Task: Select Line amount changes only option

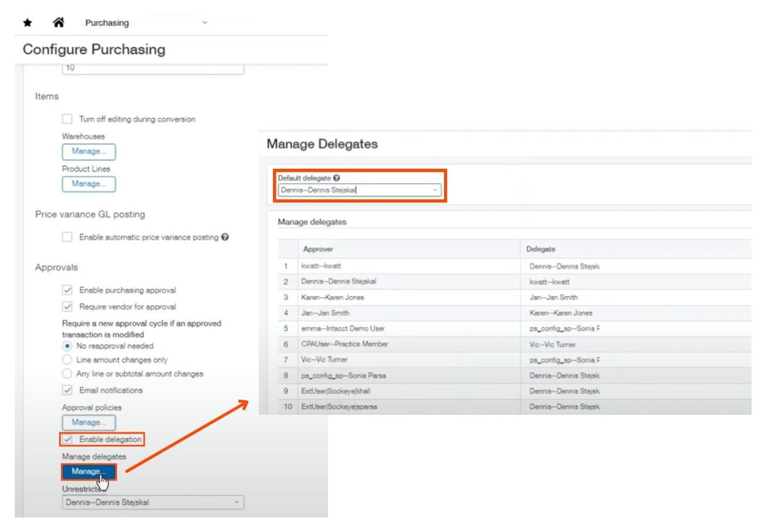Action: point(67,360)
